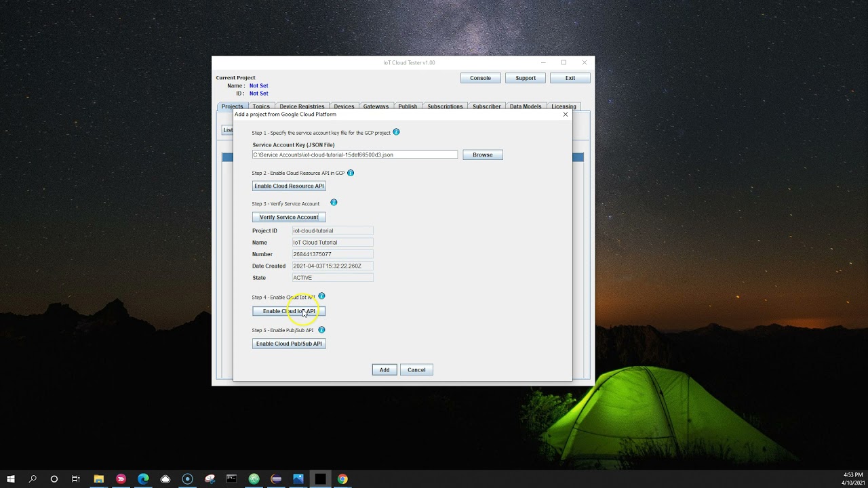Image resolution: width=868 pixels, height=488 pixels.
Task: Open File Explorer from the taskbar
Action: 99,479
